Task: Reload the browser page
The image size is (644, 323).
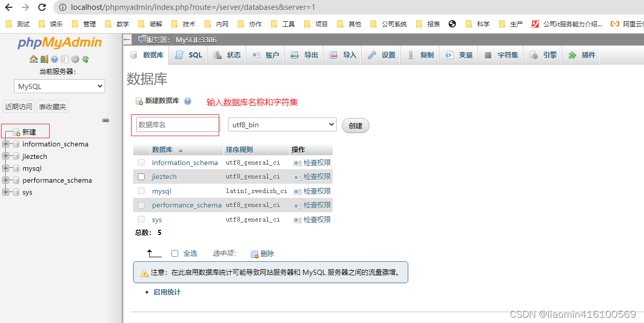Action: [42, 7]
